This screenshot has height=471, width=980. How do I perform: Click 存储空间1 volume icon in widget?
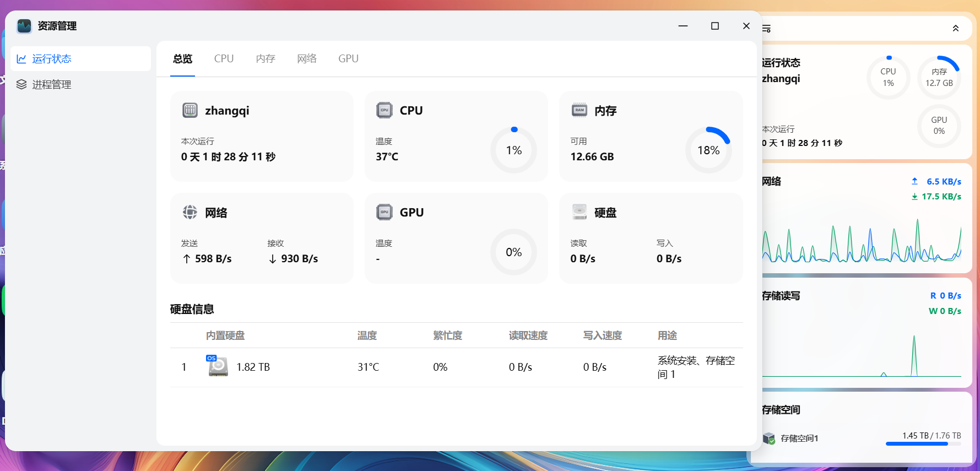pos(769,438)
